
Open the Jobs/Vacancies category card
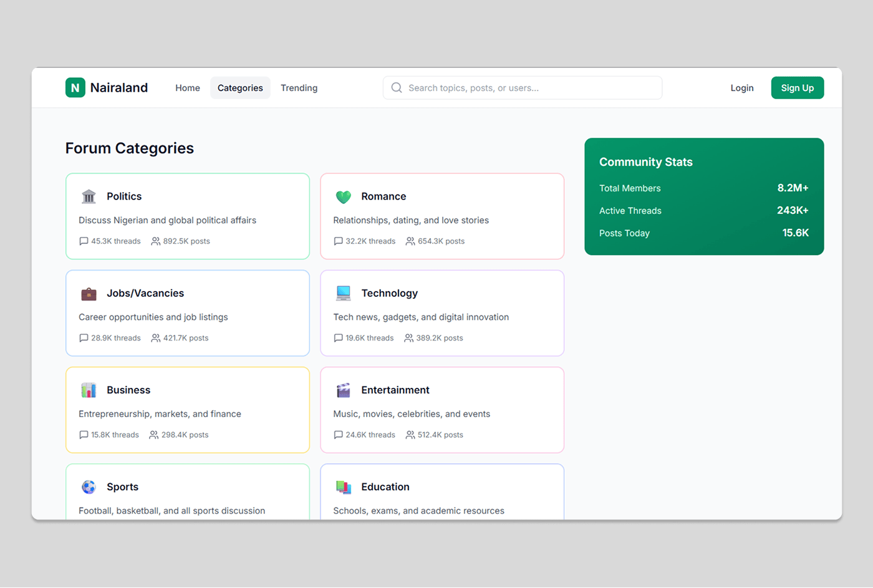pos(187,313)
